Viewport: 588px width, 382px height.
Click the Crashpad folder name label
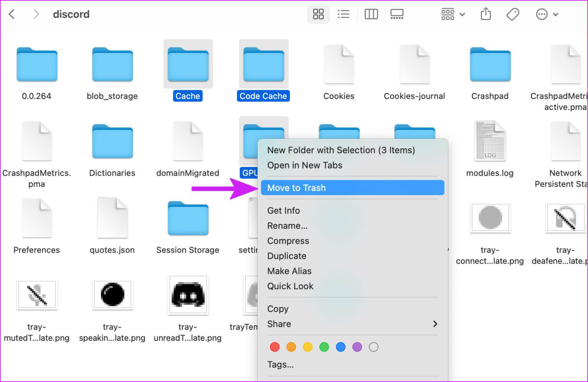[490, 96]
